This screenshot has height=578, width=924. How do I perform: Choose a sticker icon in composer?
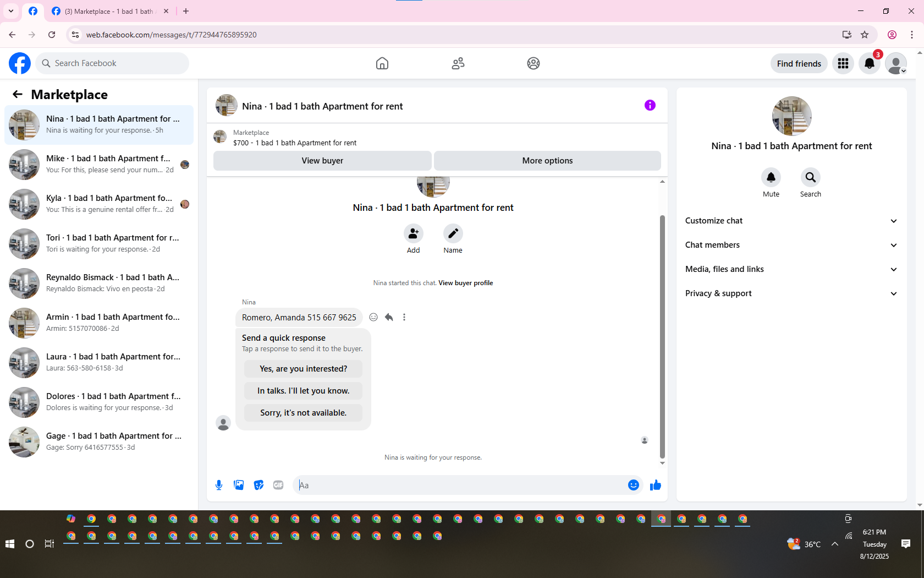tap(258, 485)
